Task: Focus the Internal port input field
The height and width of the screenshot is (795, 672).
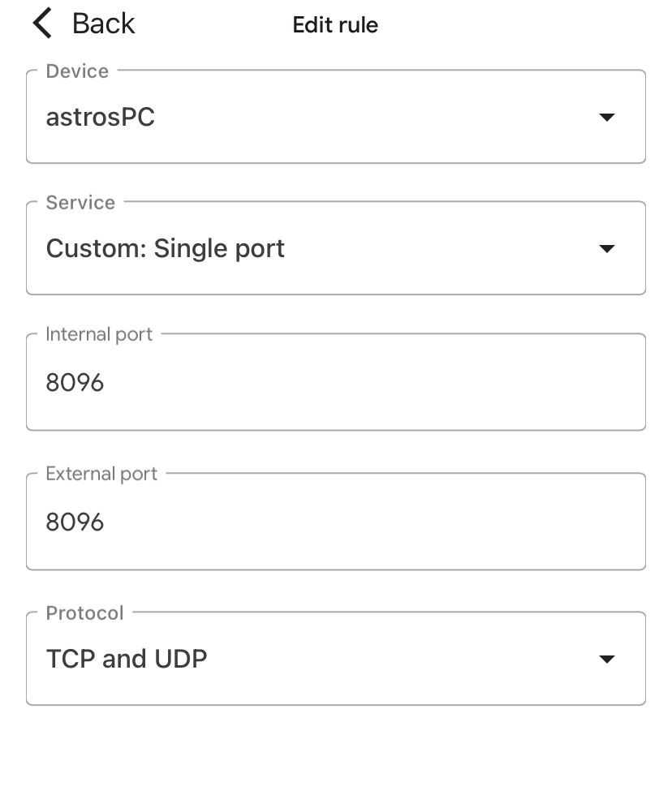Action: coord(335,383)
